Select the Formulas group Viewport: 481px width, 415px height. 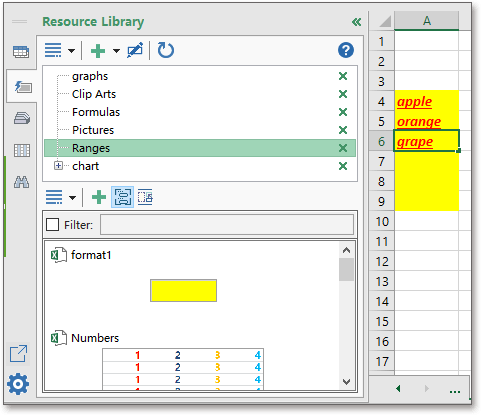96,112
